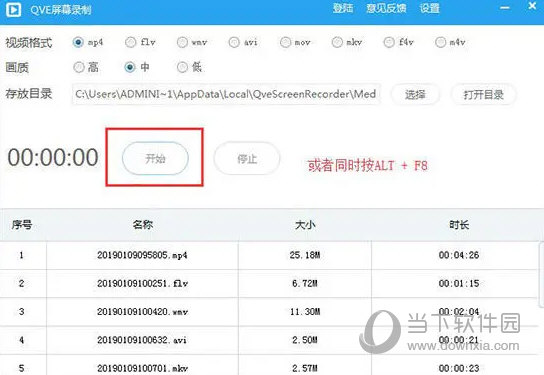Sort by 大小 column header
Image resolution: width=544 pixels, height=375 pixels.
305,225
